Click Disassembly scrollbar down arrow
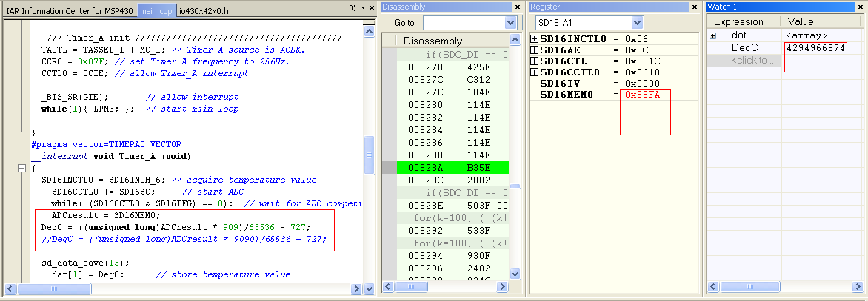868x301 pixels. point(515,274)
